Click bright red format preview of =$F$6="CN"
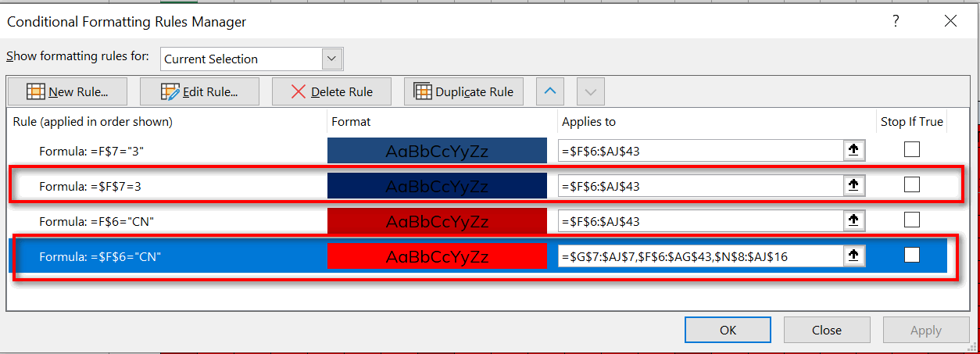This screenshot has width=980, height=354. pyautogui.click(x=437, y=256)
